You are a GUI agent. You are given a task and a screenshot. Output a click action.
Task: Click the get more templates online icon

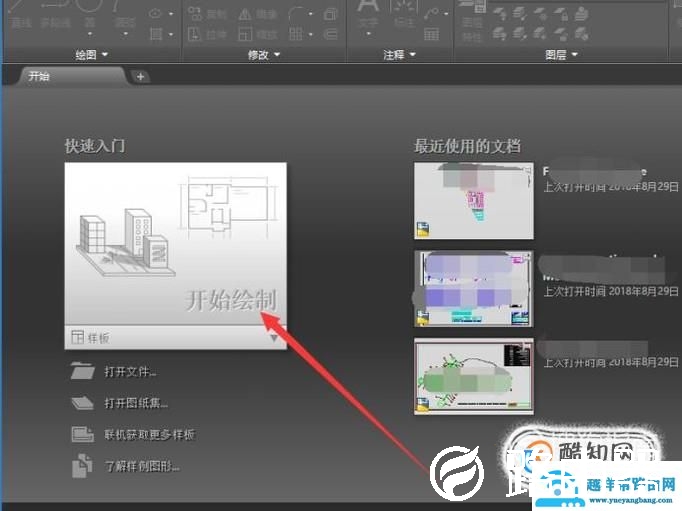82,434
